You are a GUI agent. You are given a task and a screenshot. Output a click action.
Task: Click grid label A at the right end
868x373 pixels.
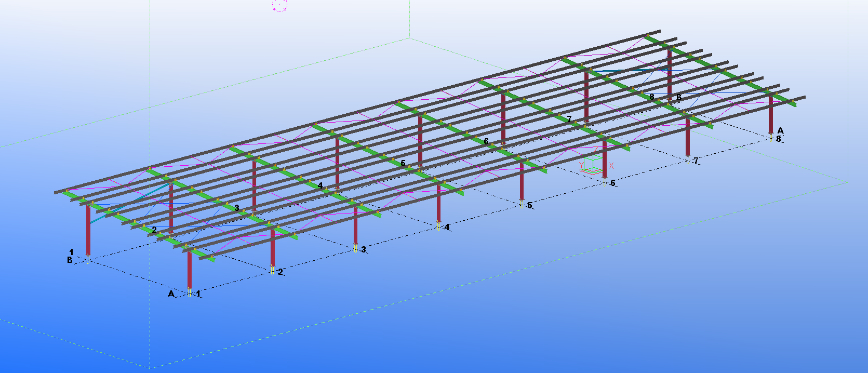[780, 131]
